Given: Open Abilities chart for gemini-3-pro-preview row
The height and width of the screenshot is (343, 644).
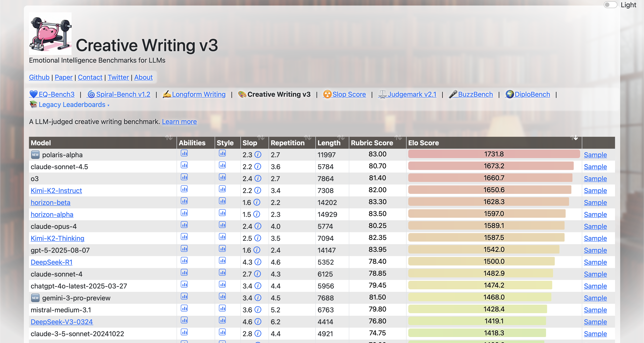Looking at the screenshot, I should [x=184, y=297].
